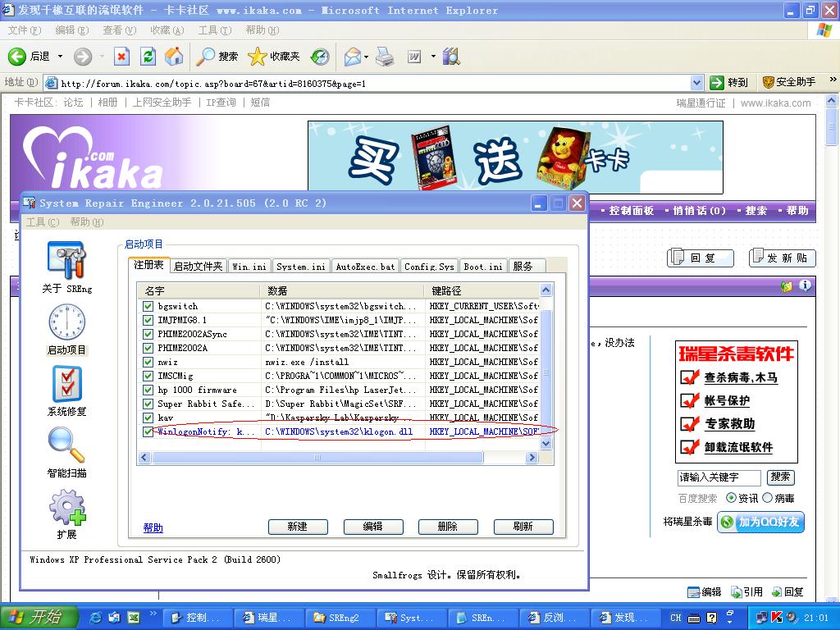Click the Edit with Word icon
The height and width of the screenshot is (630, 840).
click(414, 57)
